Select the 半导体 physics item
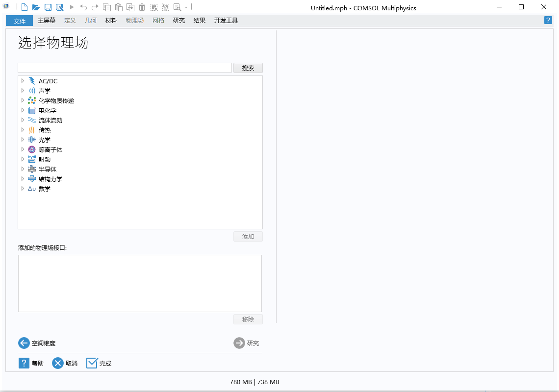Image resolution: width=559 pixels, height=392 pixels. click(x=47, y=169)
